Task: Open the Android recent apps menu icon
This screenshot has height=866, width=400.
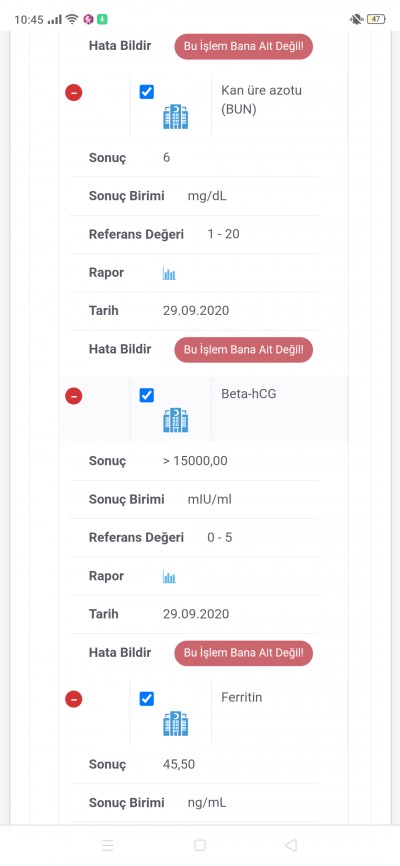Action: click(108, 845)
